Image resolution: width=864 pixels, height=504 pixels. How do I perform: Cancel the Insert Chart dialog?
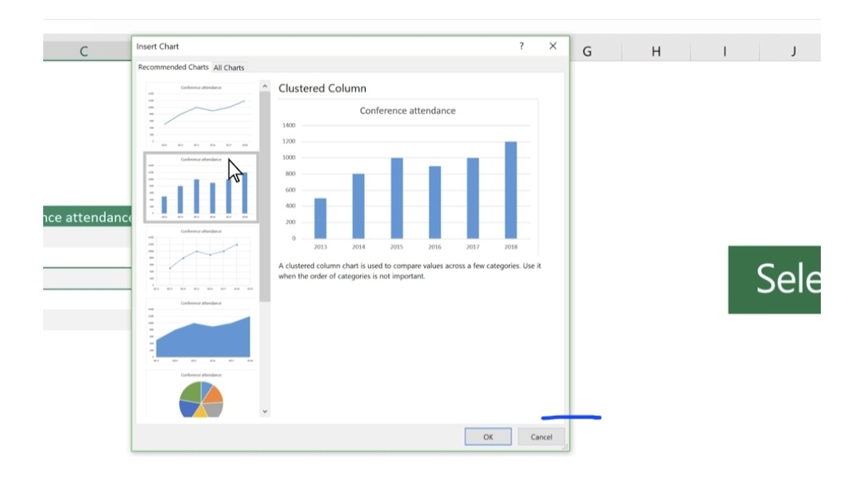(541, 437)
